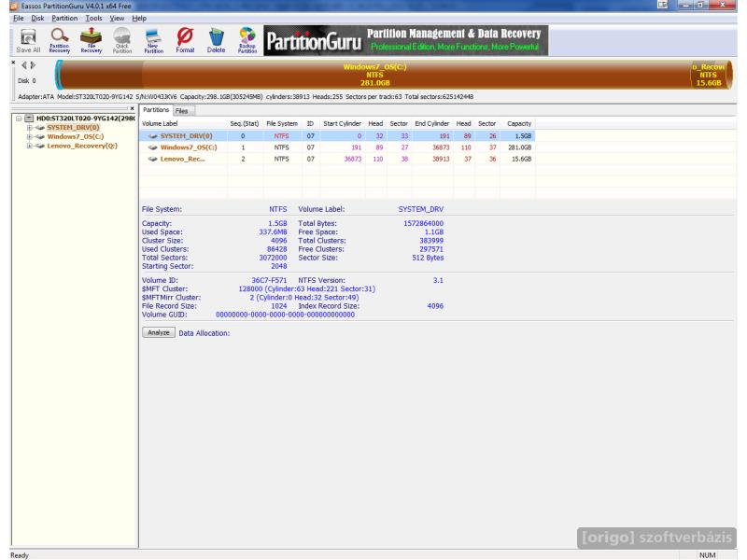This screenshot has width=747, height=560.
Task: Click the $MFT Cluster value 128000
Action: click(250, 288)
